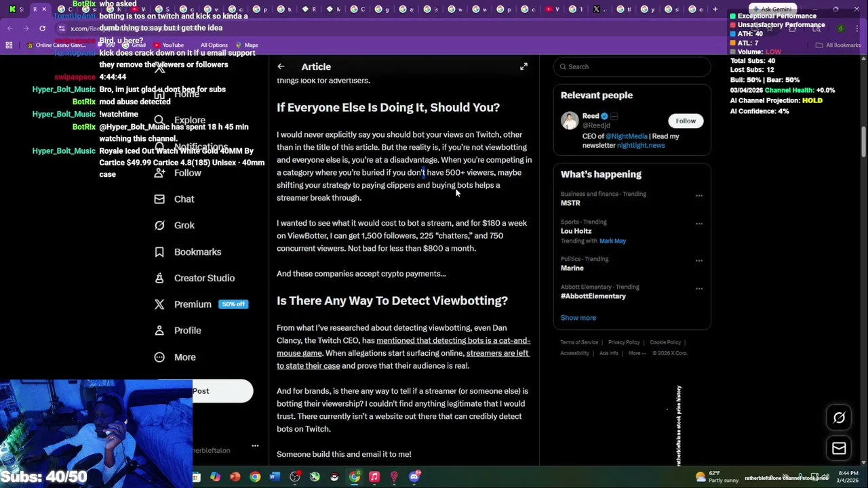Viewport: 868px width, 488px height.
Task: Open PowerPoint from the taskbar
Action: [x=235, y=477]
